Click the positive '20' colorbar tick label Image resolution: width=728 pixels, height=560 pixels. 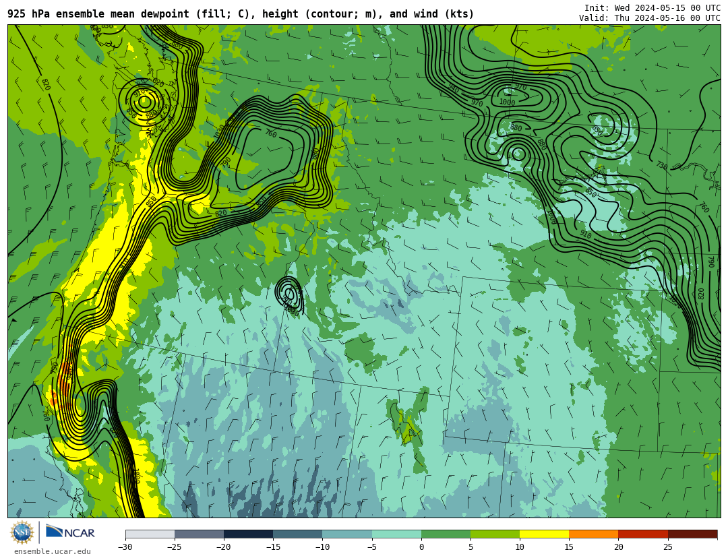[x=618, y=547]
